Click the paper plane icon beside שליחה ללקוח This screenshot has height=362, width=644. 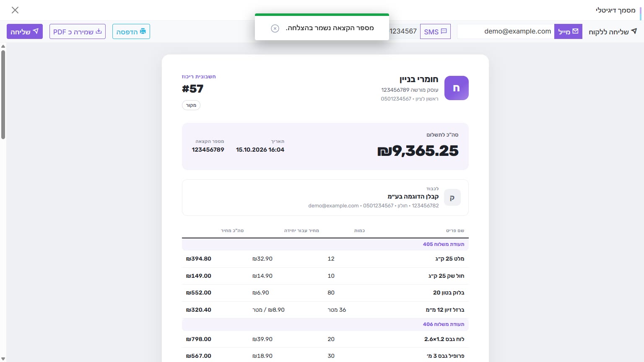pyautogui.click(x=634, y=31)
